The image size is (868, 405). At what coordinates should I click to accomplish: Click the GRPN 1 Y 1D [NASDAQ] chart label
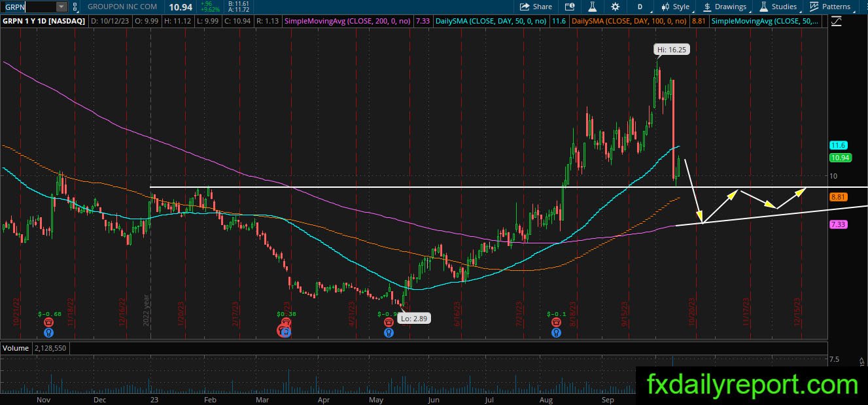pyautogui.click(x=44, y=21)
